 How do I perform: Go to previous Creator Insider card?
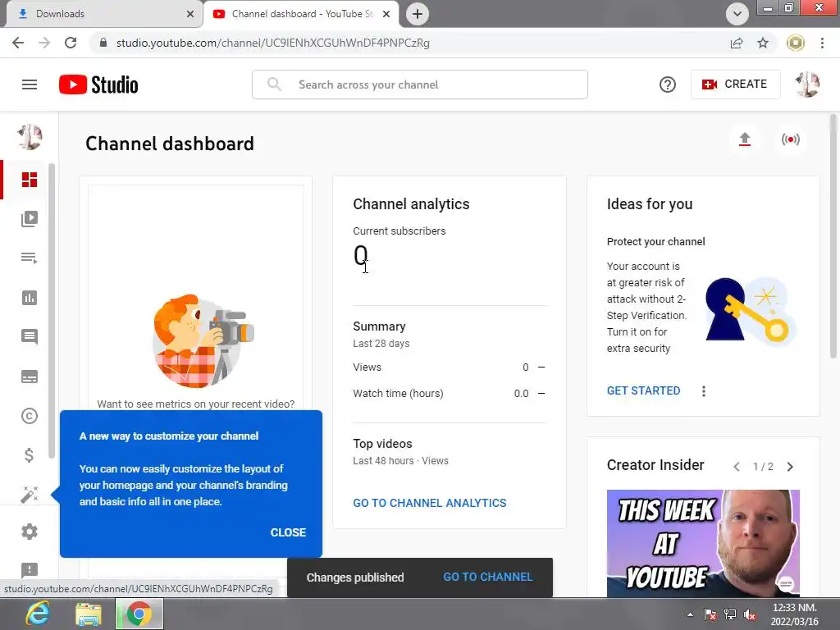point(737,467)
